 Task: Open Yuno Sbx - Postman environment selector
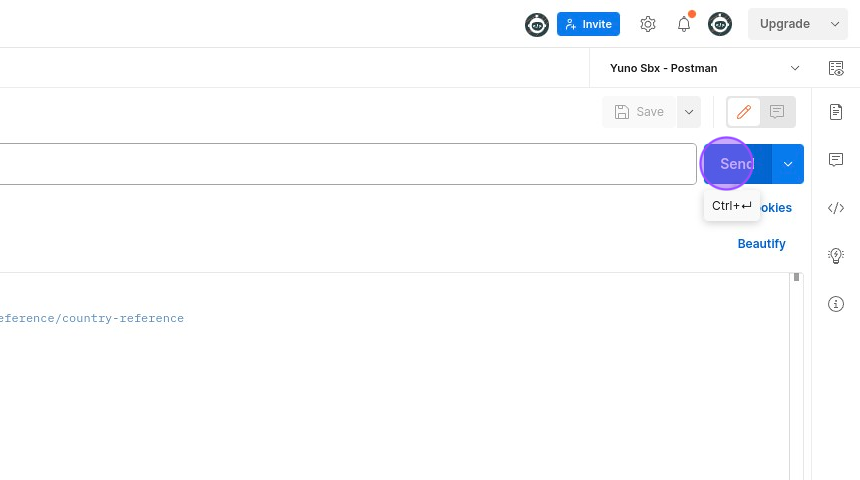click(x=704, y=68)
